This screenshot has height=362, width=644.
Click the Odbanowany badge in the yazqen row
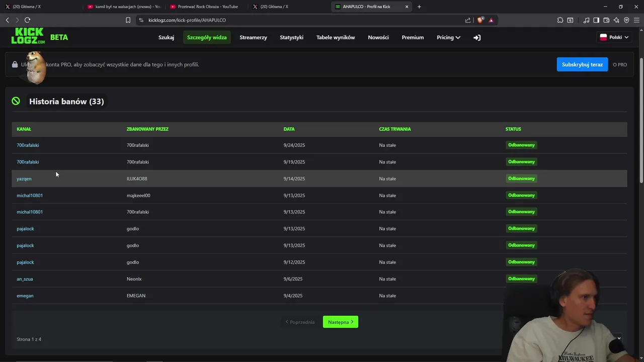[x=521, y=178]
